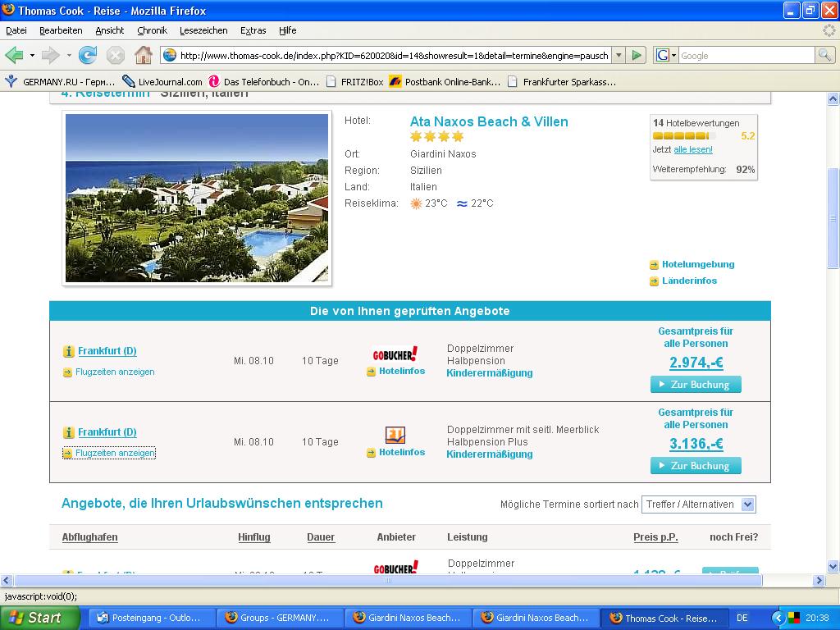Viewport: 840px width, 630px height.
Task: Open the Lesezeichen menu
Action: 203,30
